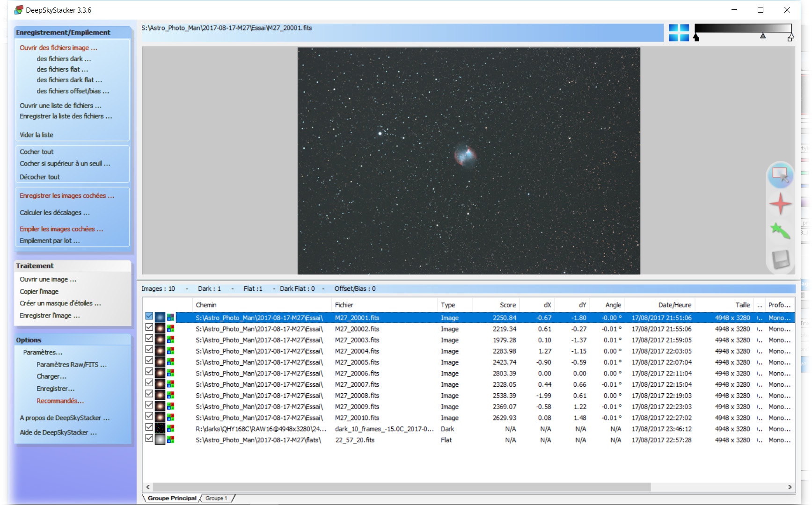Click the preview thumbnail icon of M27_20001.fits
812x505 pixels.
(x=160, y=317)
